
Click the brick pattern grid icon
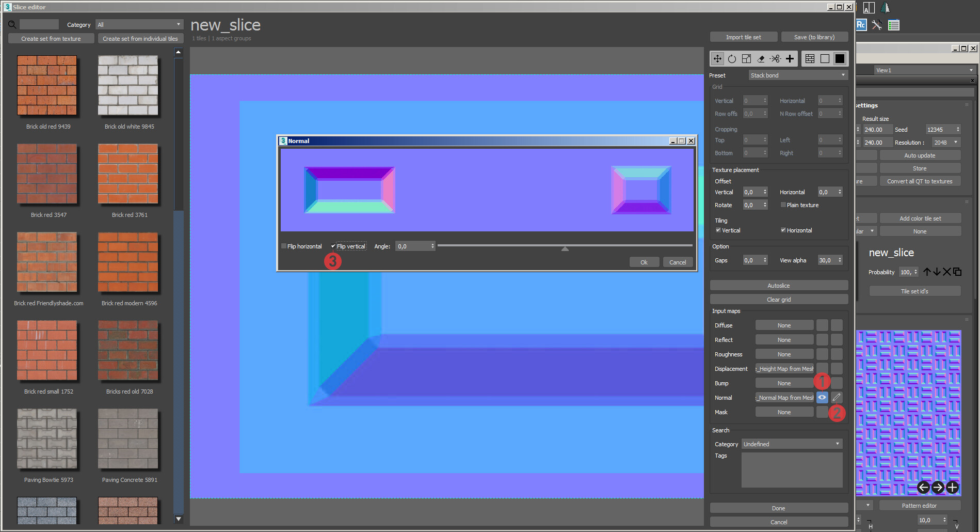click(x=810, y=59)
